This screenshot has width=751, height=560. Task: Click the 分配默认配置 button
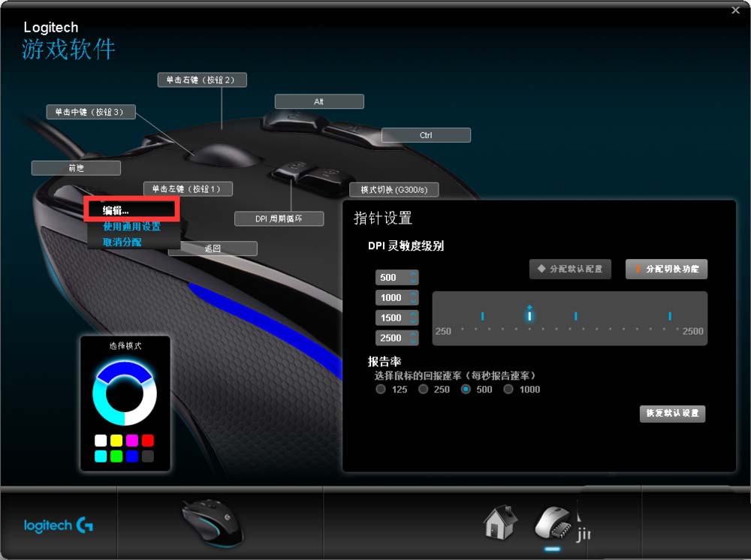(570, 269)
